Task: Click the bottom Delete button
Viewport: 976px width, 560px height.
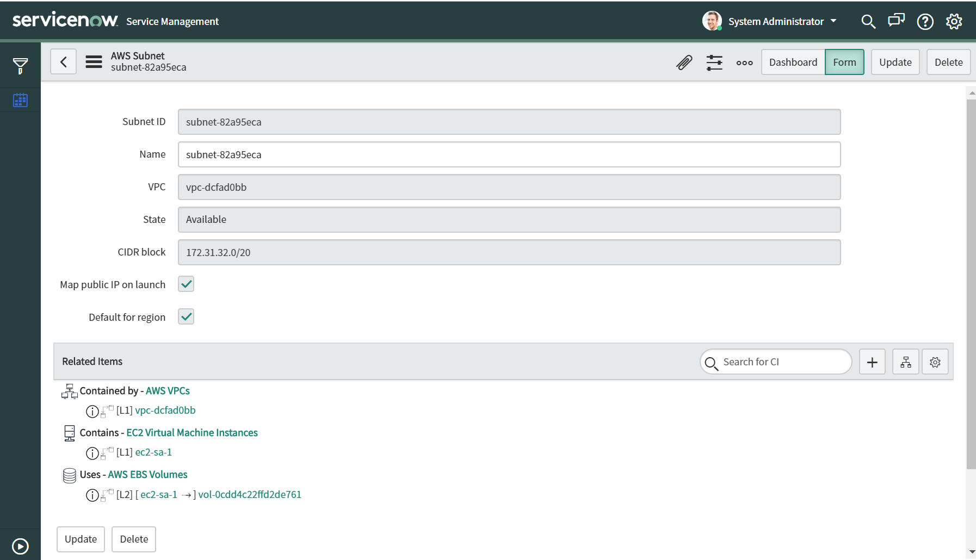Action: point(134,539)
